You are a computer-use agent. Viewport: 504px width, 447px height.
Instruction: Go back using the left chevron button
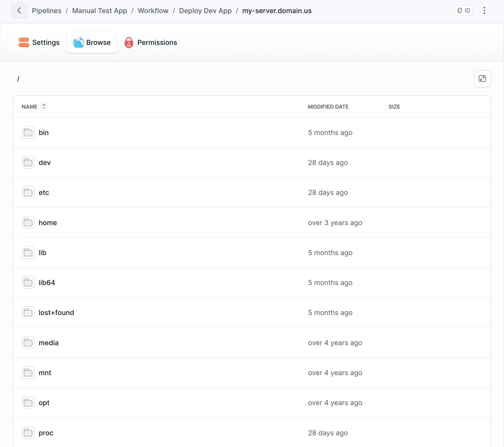click(19, 11)
